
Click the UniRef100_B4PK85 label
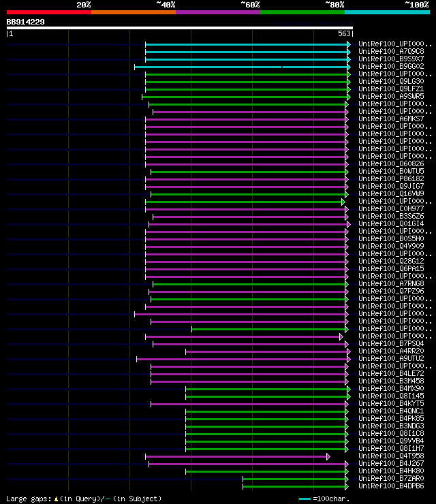click(x=391, y=418)
